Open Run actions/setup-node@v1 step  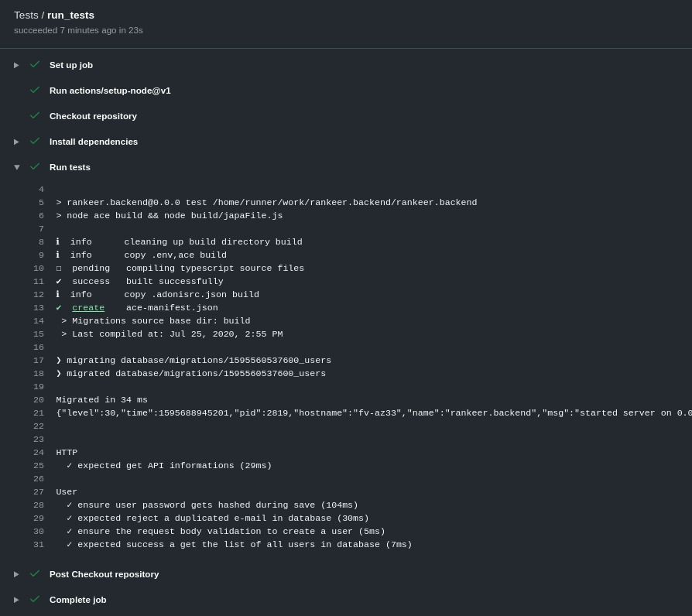[x=110, y=91]
